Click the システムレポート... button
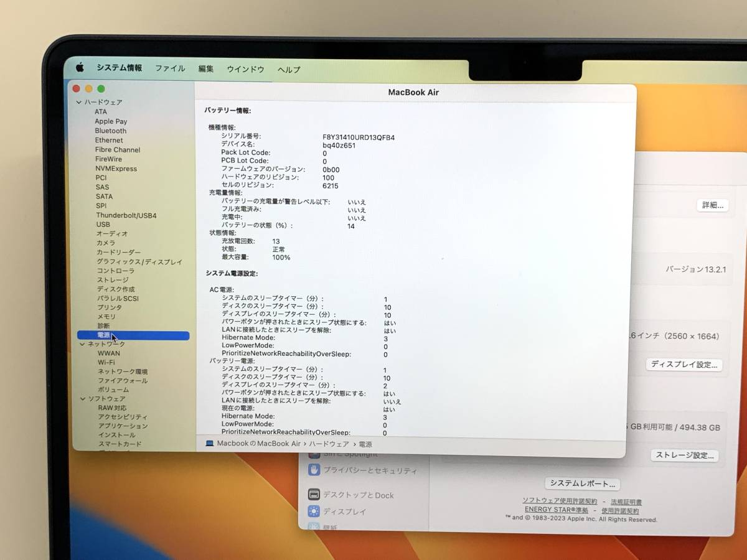 click(x=582, y=483)
